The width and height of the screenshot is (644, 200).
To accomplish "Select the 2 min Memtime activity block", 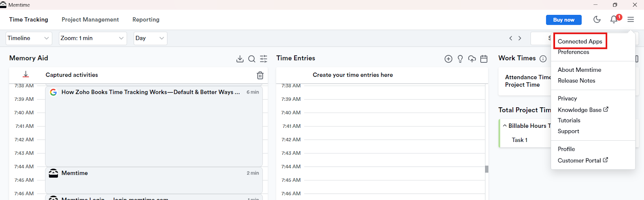I will tap(154, 180).
